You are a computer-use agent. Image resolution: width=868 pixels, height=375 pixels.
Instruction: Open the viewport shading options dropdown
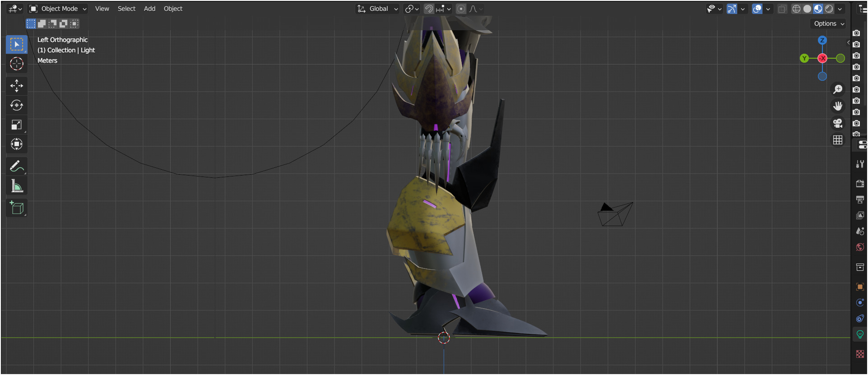tap(840, 9)
